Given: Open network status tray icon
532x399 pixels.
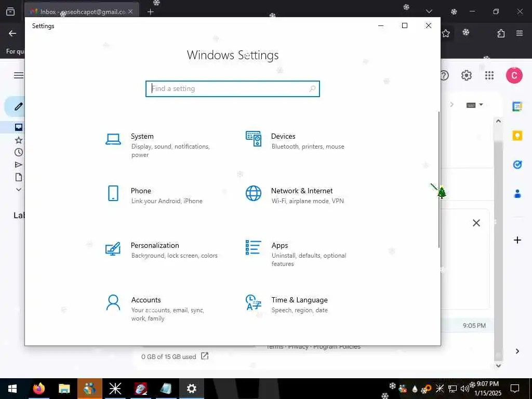Looking at the screenshot, I should 453,389.
